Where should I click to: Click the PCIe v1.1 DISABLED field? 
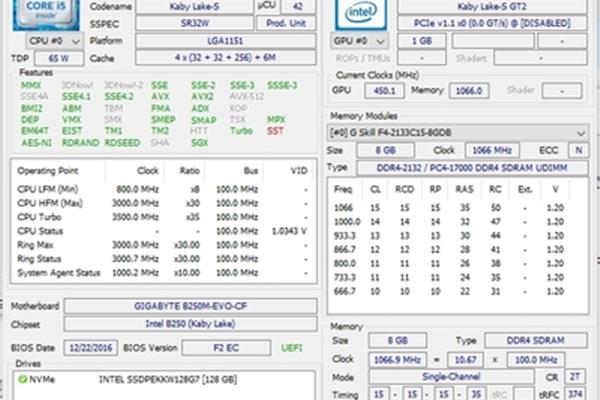click(x=492, y=23)
